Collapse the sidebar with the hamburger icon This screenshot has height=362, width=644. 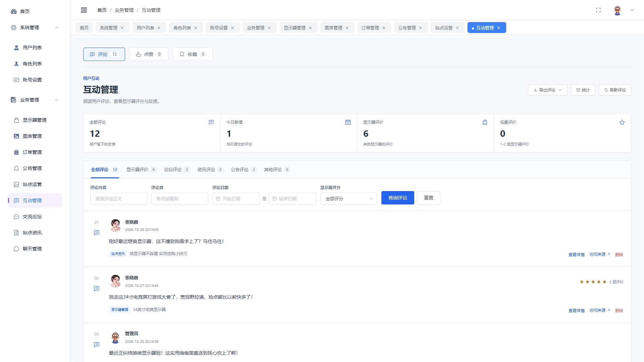click(84, 10)
